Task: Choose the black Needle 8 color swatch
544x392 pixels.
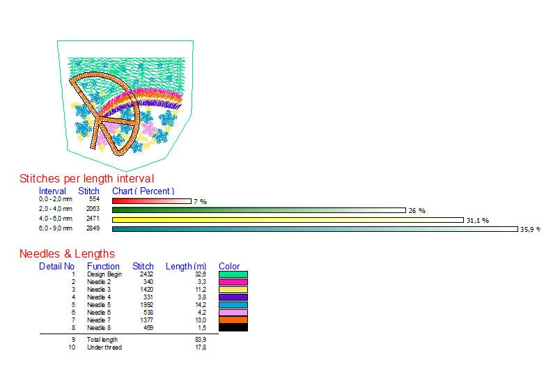Action: click(233, 327)
